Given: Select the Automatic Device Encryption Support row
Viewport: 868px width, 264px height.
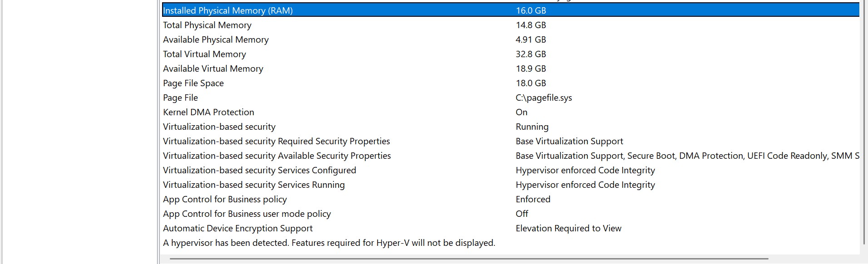Looking at the screenshot, I should point(237,228).
